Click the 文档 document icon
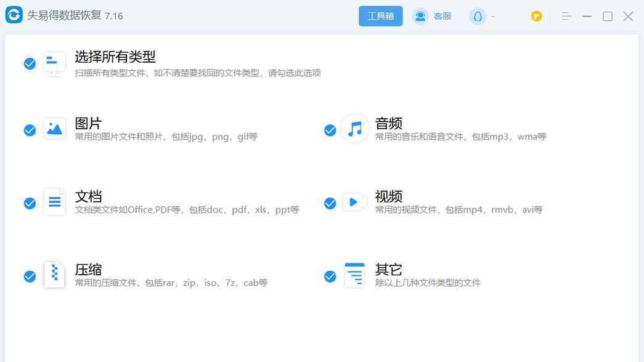 54,201
